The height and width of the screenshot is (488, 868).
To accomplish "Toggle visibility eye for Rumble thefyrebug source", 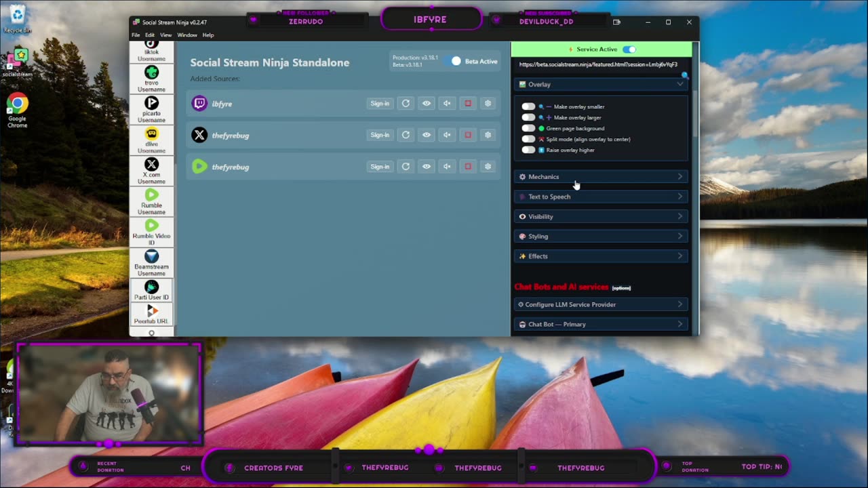I will point(426,166).
